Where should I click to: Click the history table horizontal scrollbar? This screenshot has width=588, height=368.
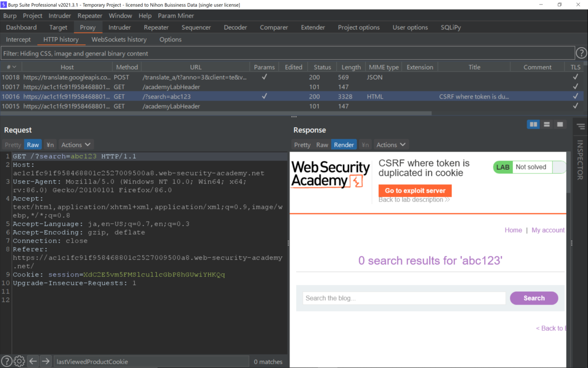point(216,113)
